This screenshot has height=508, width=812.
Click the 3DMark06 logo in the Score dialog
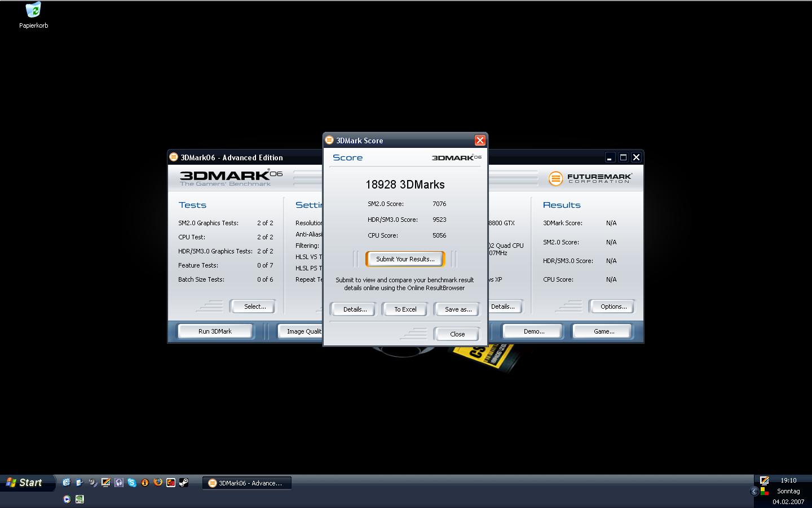pos(457,157)
